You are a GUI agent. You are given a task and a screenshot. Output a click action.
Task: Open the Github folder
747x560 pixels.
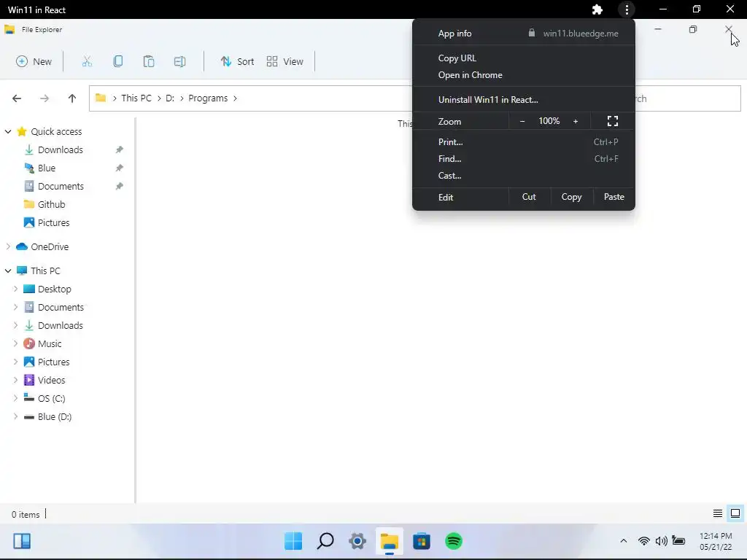[x=51, y=205]
